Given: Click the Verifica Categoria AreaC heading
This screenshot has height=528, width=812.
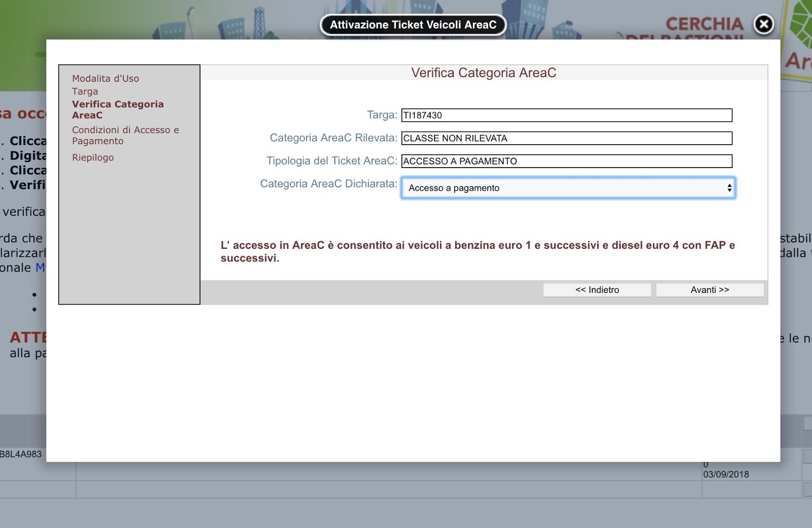Looking at the screenshot, I should pos(484,73).
